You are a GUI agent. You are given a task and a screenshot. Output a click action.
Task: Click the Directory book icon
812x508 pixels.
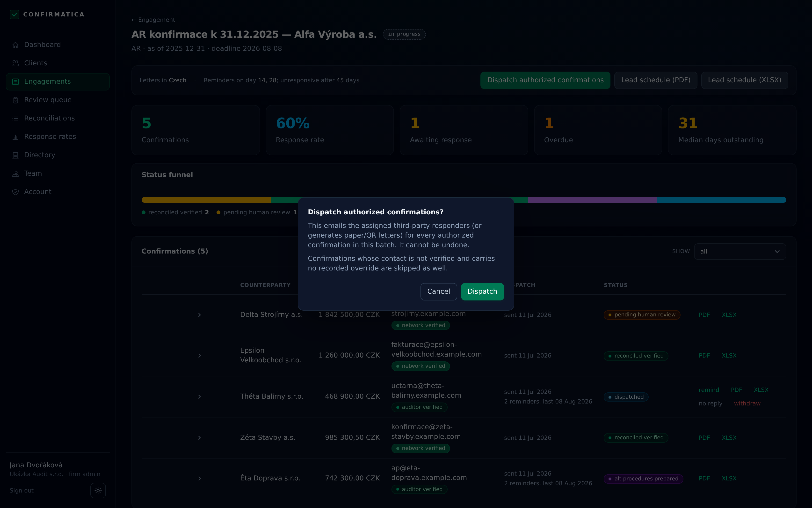[x=15, y=155]
